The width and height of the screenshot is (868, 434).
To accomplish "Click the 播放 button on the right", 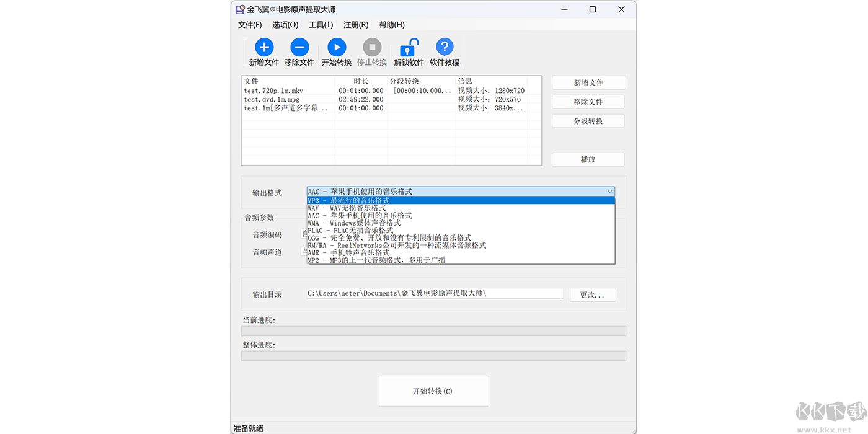I will (x=588, y=159).
